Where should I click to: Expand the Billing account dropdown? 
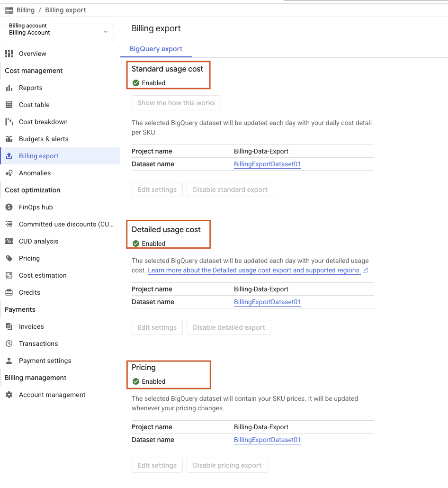[59, 32]
